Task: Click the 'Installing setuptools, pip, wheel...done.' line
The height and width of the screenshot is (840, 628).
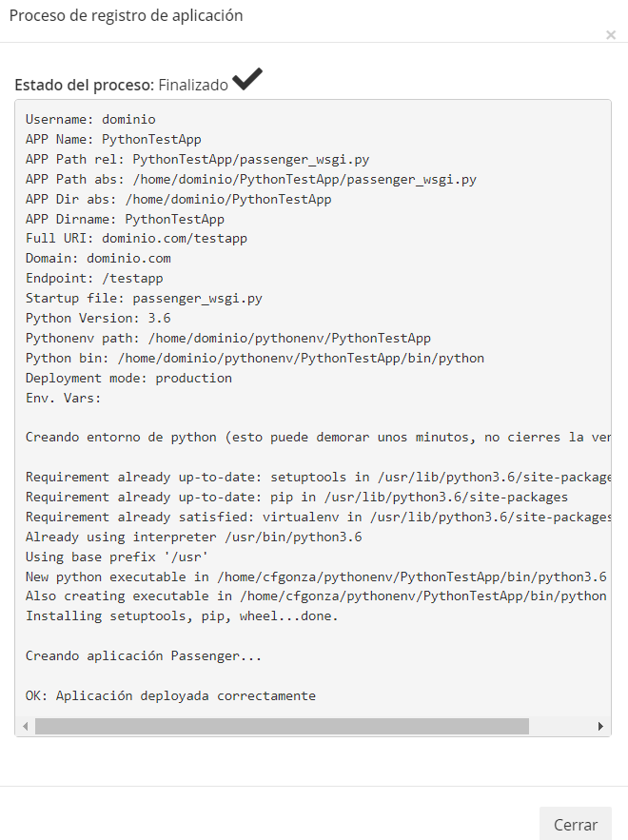Action: coord(182,616)
